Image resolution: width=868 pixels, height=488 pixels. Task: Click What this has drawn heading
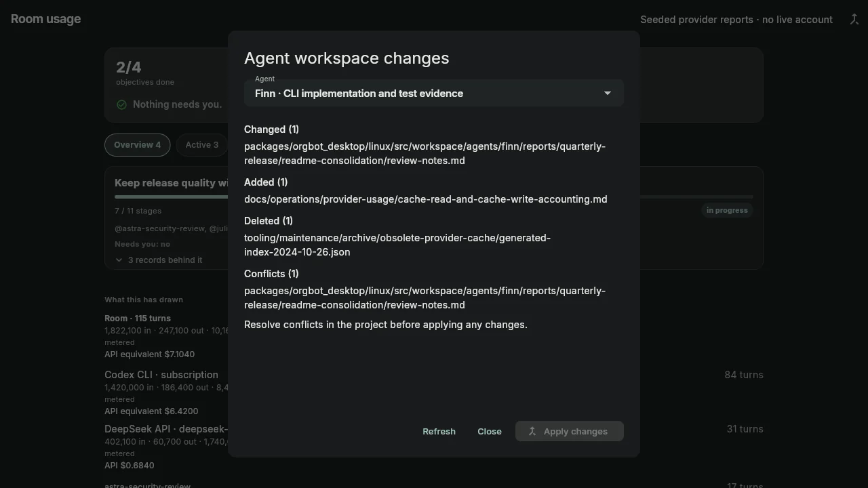click(x=144, y=300)
